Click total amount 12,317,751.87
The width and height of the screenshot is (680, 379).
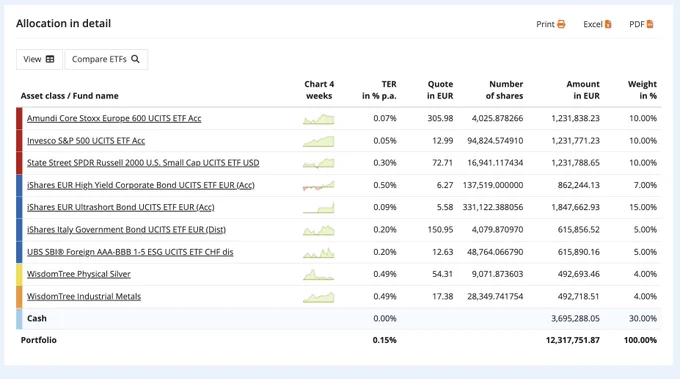[573, 340]
